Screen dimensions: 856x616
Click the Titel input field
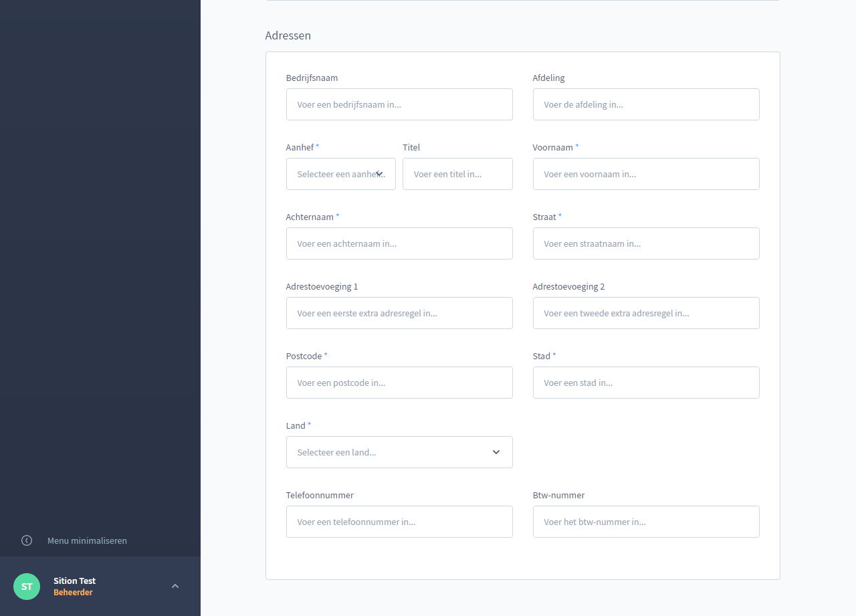pyautogui.click(x=457, y=174)
